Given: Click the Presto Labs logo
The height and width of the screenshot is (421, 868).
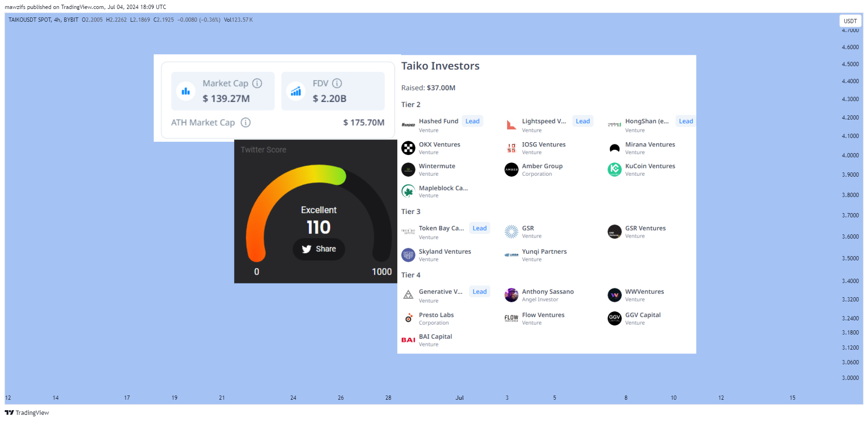Looking at the screenshot, I should 408,318.
